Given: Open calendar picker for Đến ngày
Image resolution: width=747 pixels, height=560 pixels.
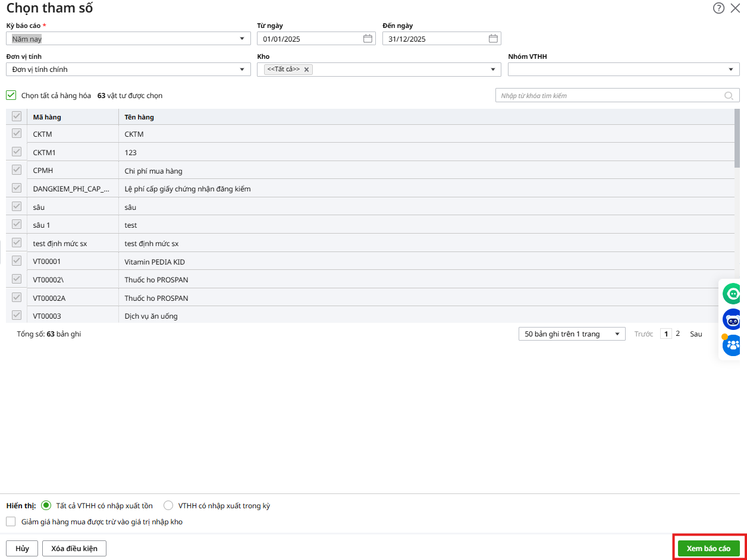Looking at the screenshot, I should (x=493, y=39).
